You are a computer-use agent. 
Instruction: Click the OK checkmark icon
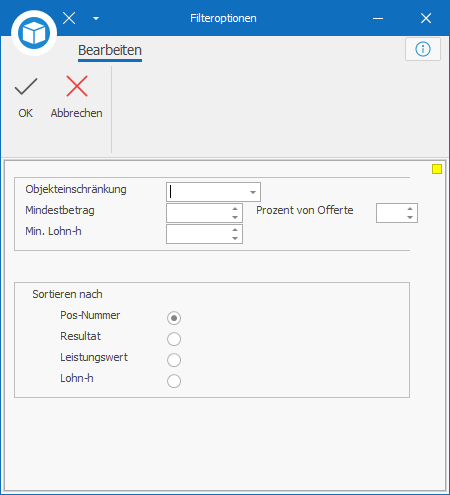pyautogui.click(x=26, y=86)
